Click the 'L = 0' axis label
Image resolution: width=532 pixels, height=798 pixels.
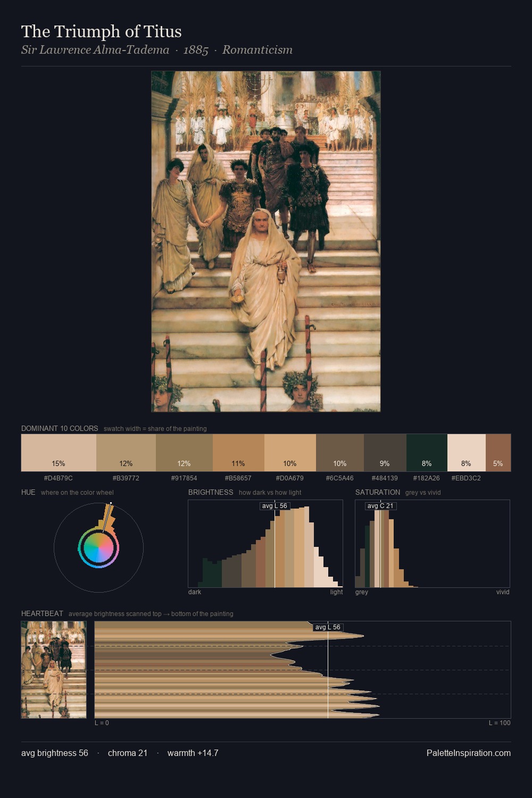102,723
